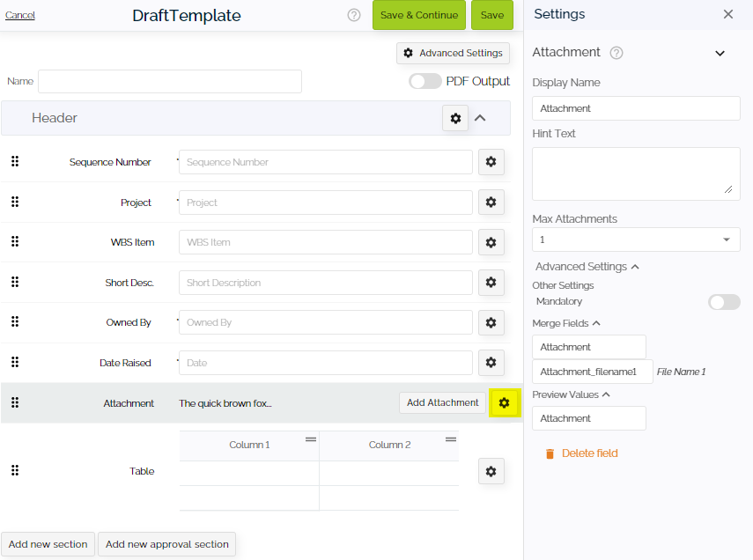Click the Date input for Date Raised

tap(326, 363)
